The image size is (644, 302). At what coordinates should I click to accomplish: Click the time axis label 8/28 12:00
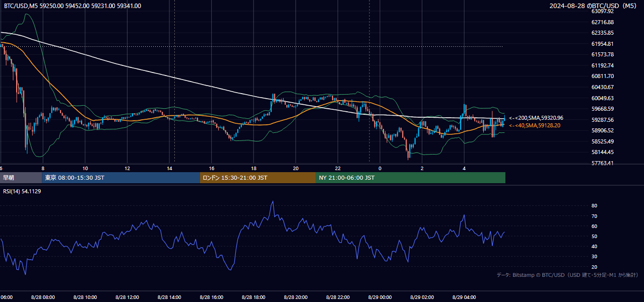pos(127,297)
